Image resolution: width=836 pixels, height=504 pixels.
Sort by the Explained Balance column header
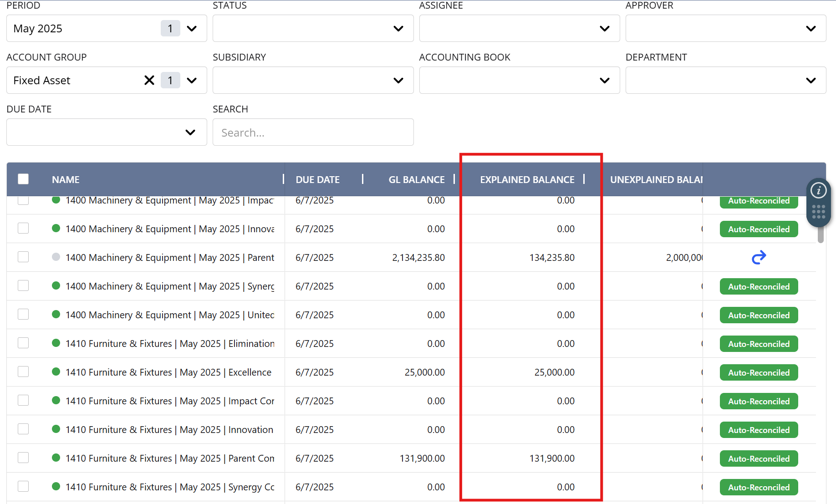coord(527,180)
